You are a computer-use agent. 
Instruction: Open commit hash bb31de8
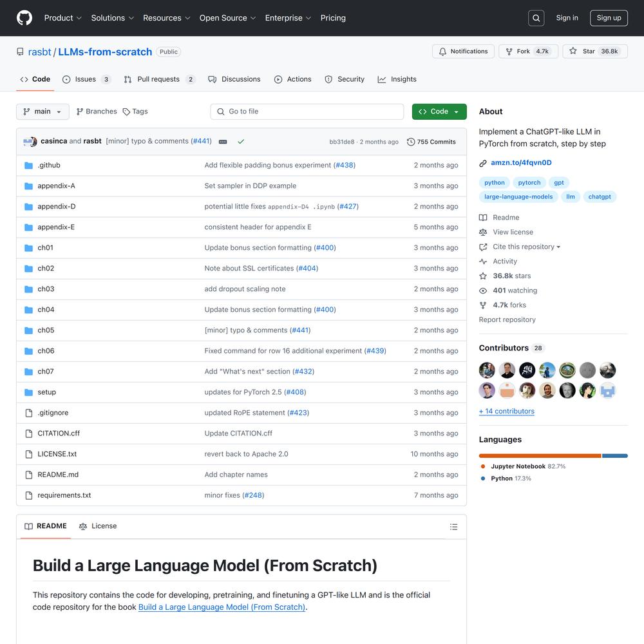341,142
